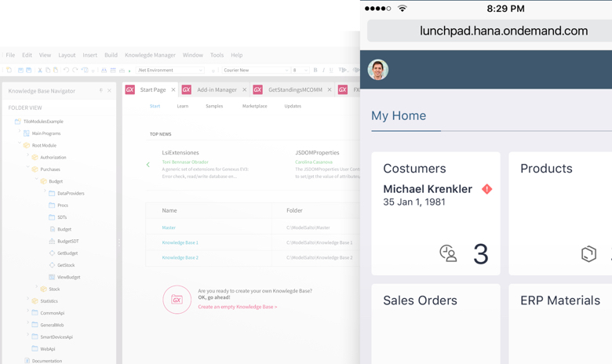Select TiloModulesExample in folder view
The height and width of the screenshot is (364, 612).
pyautogui.click(x=43, y=122)
